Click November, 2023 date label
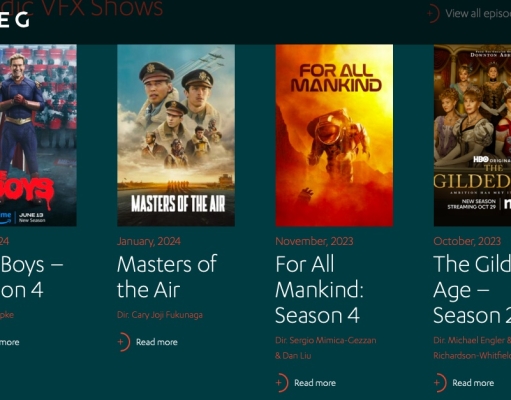 [314, 241]
